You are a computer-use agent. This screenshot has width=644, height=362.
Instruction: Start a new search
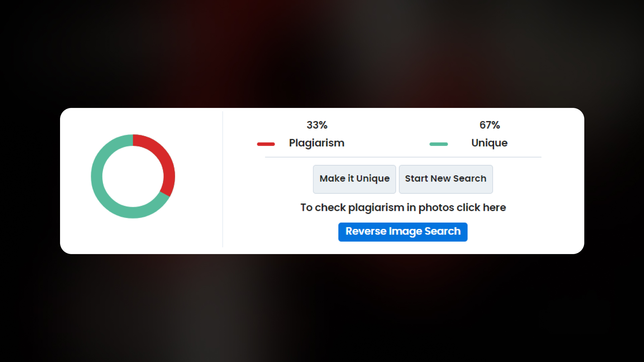coord(446,179)
